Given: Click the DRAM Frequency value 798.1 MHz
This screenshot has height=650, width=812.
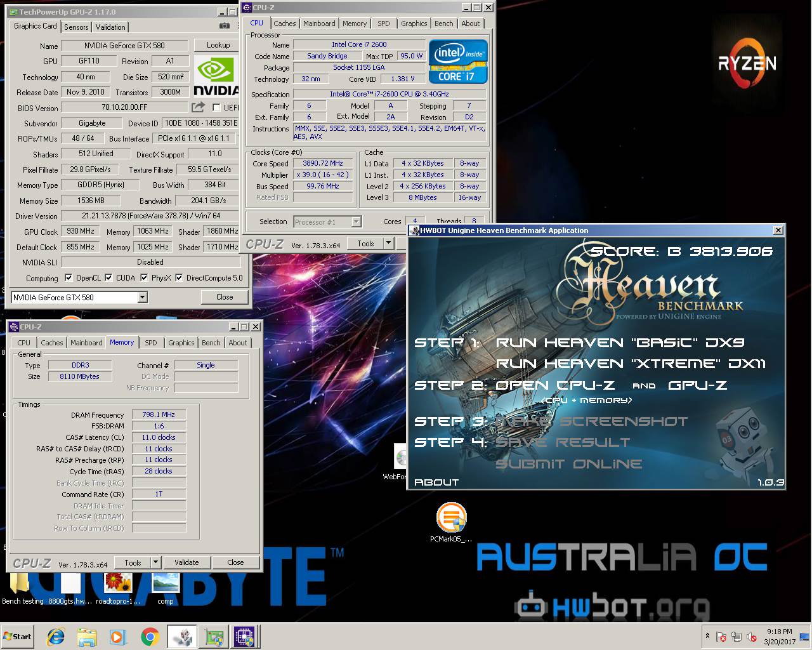Looking at the screenshot, I should (x=159, y=415).
